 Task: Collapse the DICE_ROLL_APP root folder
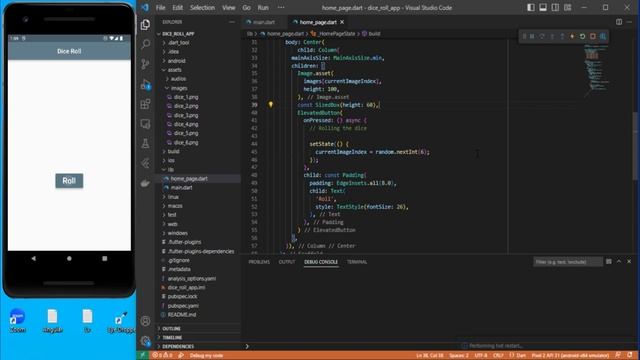(178, 34)
